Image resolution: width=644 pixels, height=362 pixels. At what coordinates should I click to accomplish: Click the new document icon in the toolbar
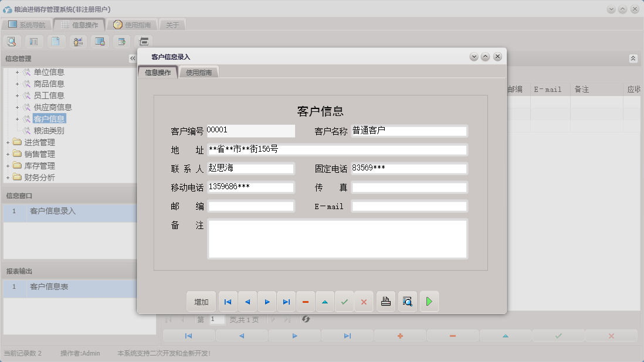(55, 41)
